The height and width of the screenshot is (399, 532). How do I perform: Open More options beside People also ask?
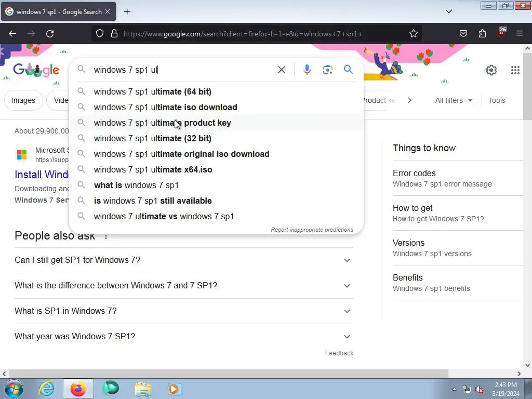(106, 236)
